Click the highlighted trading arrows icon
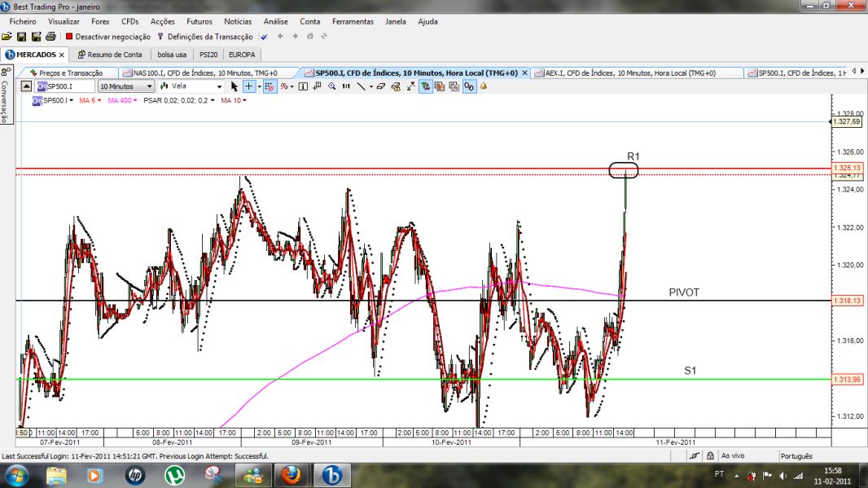 (425, 86)
